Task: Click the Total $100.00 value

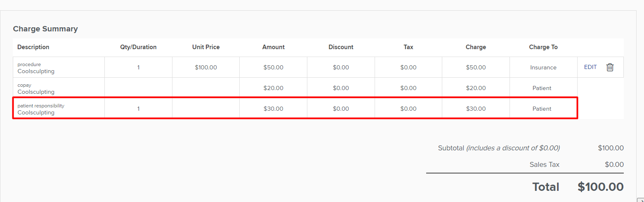Action: [601, 187]
